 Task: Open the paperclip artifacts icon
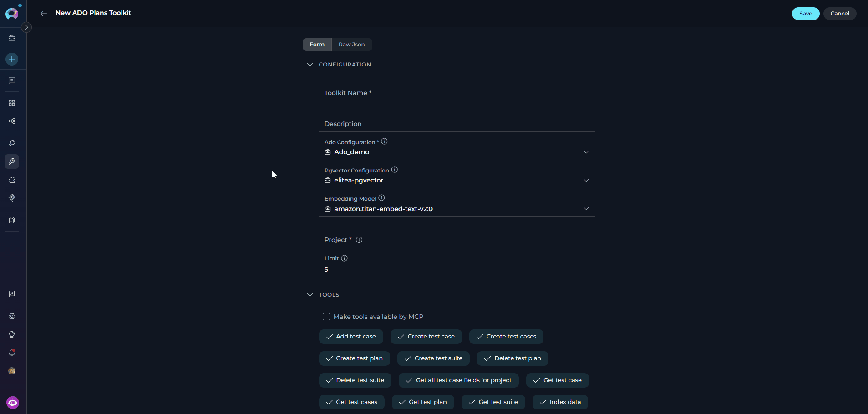point(12,198)
